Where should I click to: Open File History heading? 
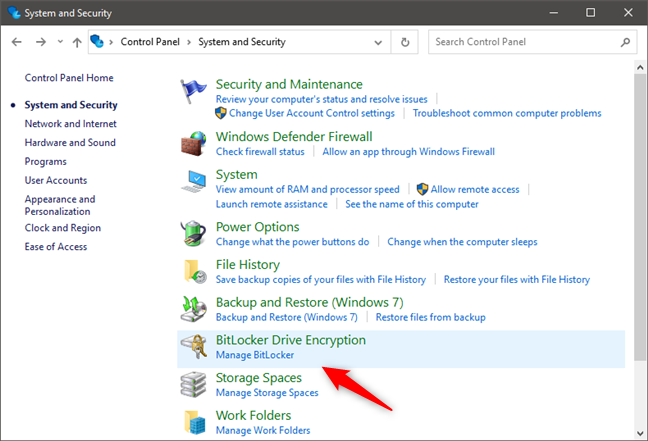(x=248, y=265)
